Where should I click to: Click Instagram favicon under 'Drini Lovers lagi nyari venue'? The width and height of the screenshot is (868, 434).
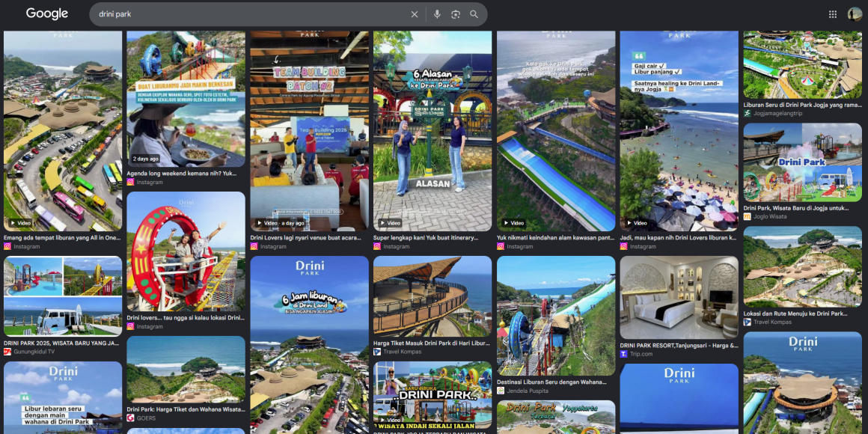[x=254, y=246]
